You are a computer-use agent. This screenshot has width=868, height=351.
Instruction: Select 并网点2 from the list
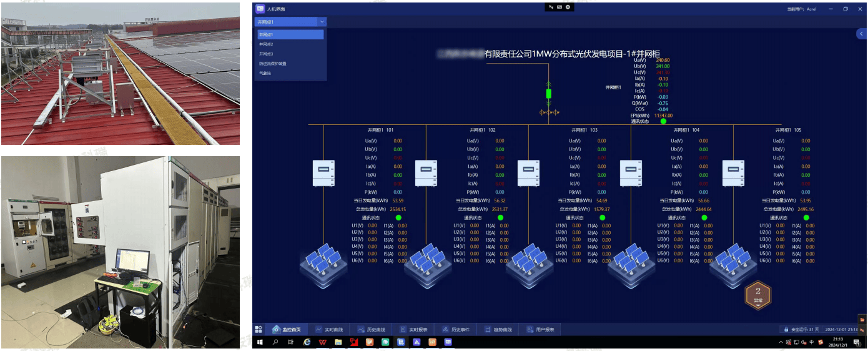coord(267,44)
